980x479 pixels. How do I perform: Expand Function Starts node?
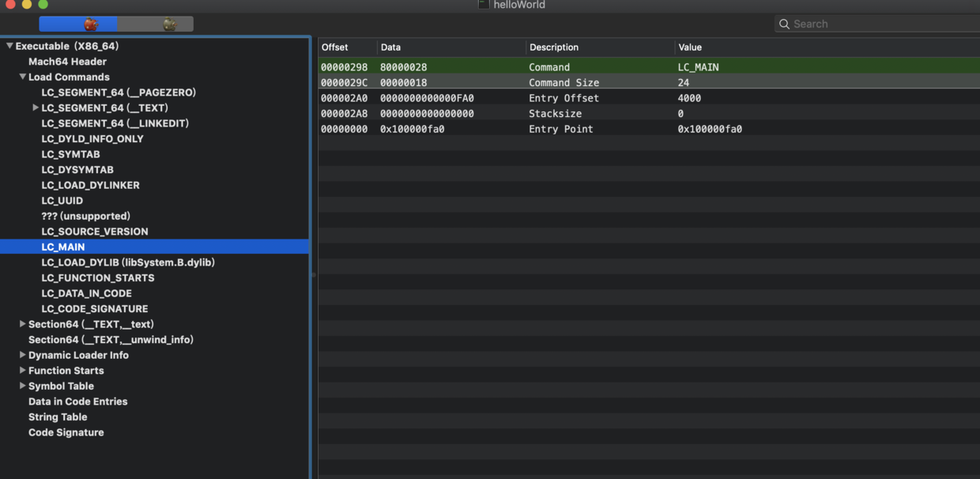23,370
